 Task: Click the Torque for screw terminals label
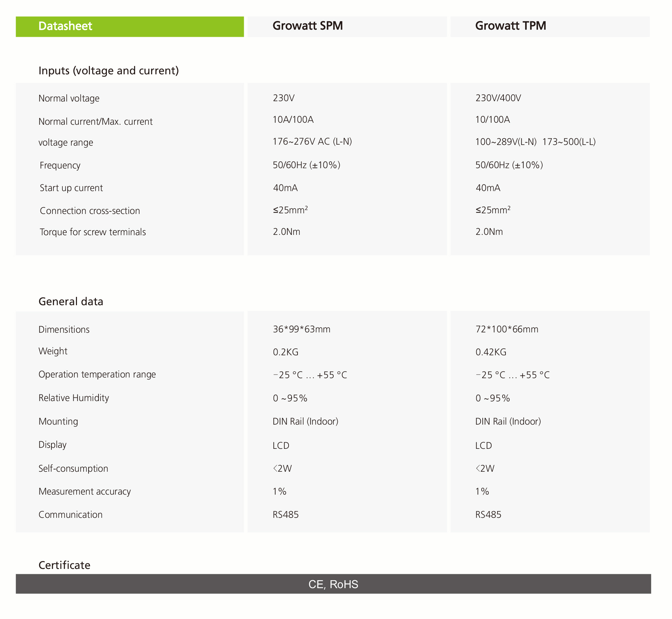(93, 232)
